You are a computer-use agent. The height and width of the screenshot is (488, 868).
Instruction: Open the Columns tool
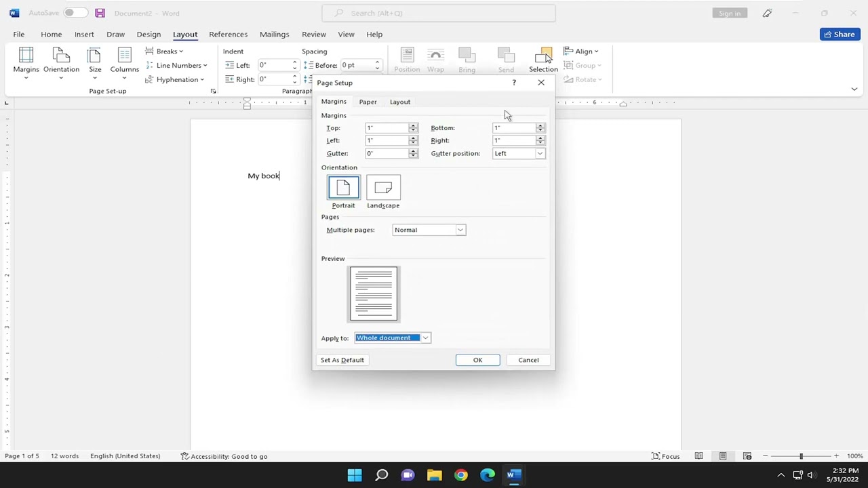click(x=124, y=61)
